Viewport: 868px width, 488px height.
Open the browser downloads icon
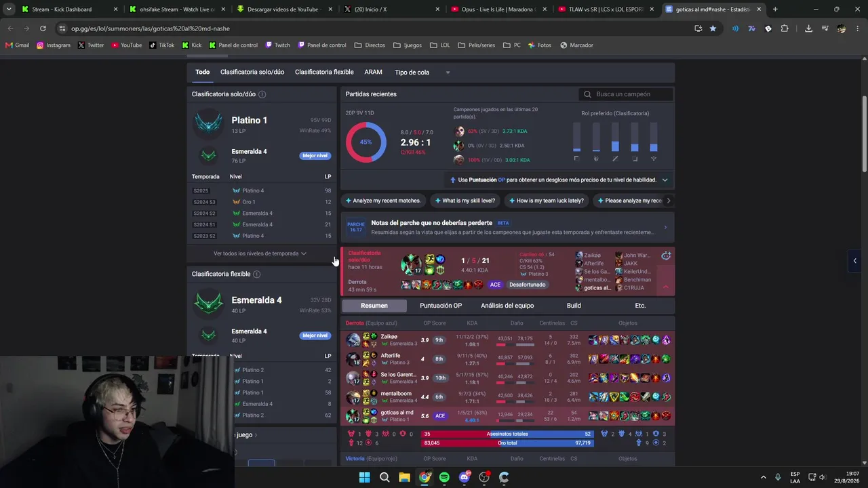click(808, 28)
